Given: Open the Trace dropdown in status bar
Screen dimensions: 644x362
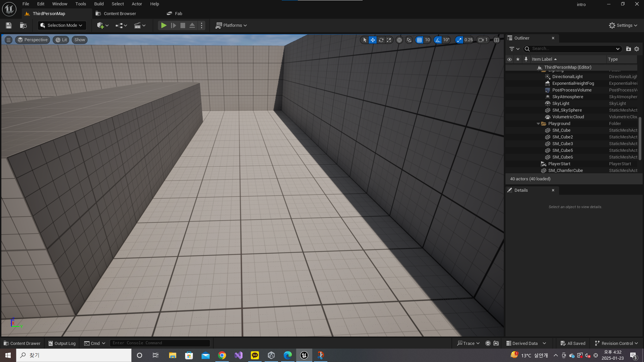Looking at the screenshot, I should pyautogui.click(x=469, y=343).
